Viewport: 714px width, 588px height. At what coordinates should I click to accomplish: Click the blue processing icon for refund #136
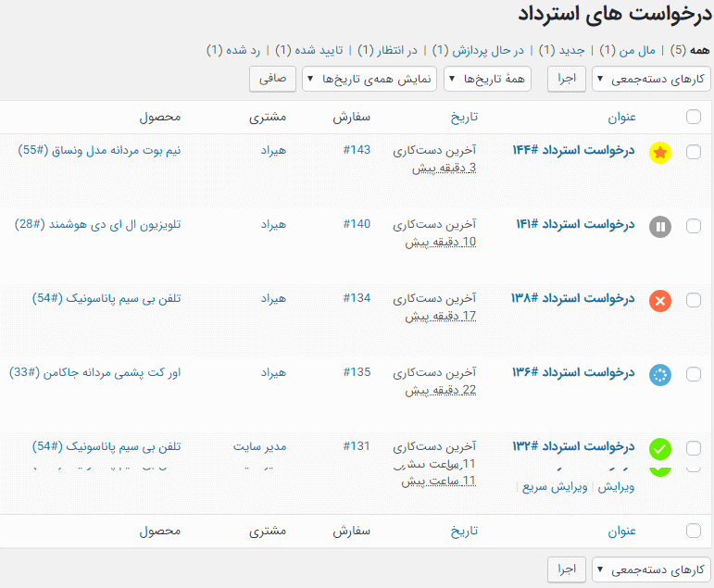(x=659, y=375)
